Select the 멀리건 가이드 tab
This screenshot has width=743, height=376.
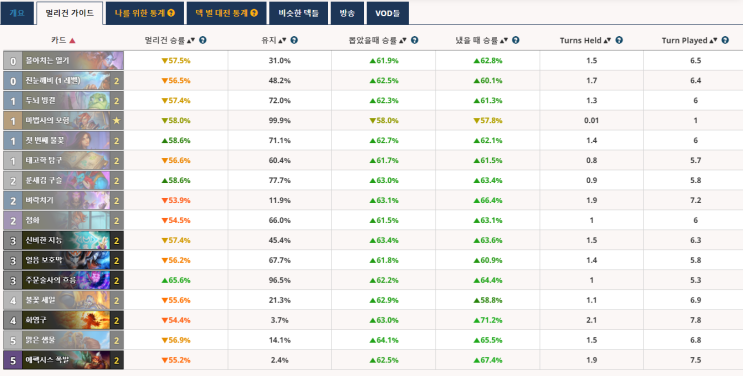[x=69, y=13]
